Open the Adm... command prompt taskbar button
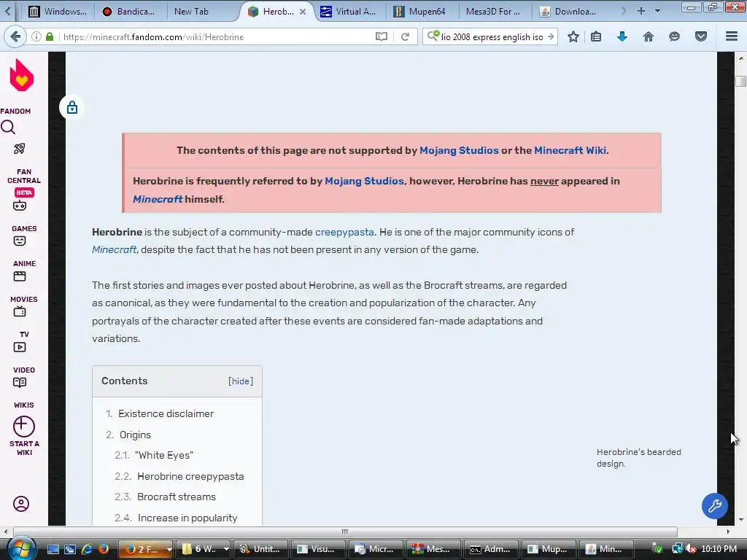The image size is (747, 560). [x=489, y=549]
